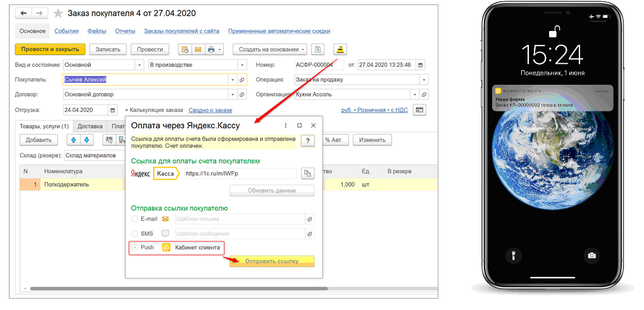Screen dimensions: 644x310
Task: Switch to the Основное section
Action: (32, 31)
